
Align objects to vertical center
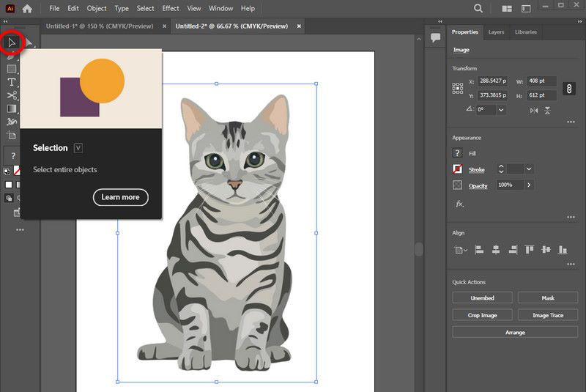(x=546, y=250)
